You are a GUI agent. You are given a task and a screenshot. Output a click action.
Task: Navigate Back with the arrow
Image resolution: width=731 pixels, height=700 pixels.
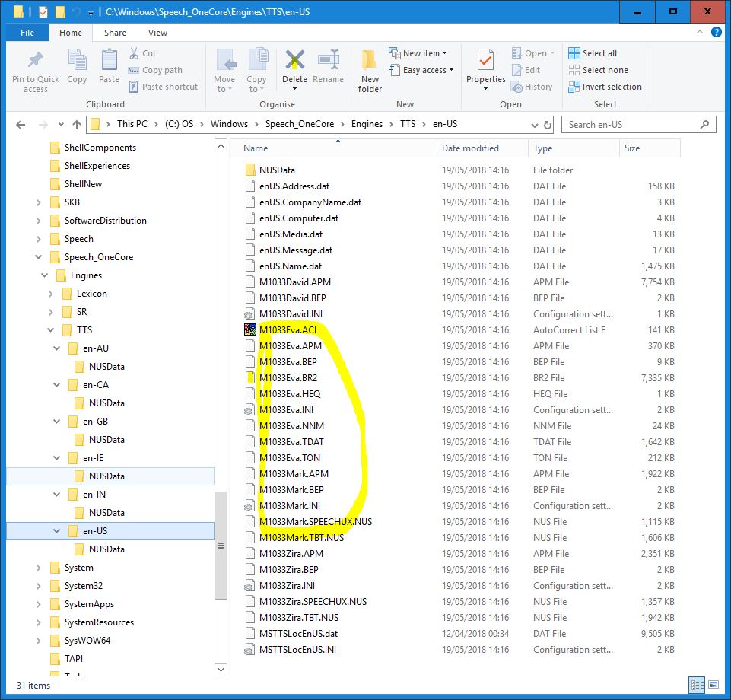pos(21,125)
